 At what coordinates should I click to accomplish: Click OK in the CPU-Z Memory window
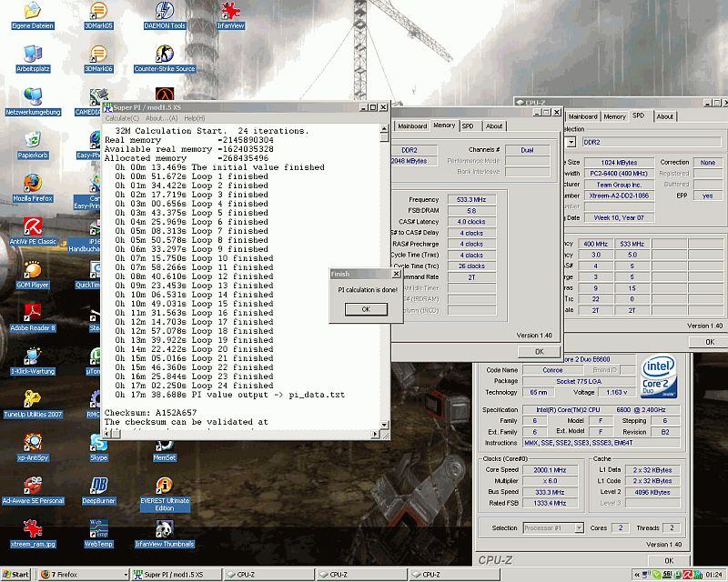pos(539,351)
